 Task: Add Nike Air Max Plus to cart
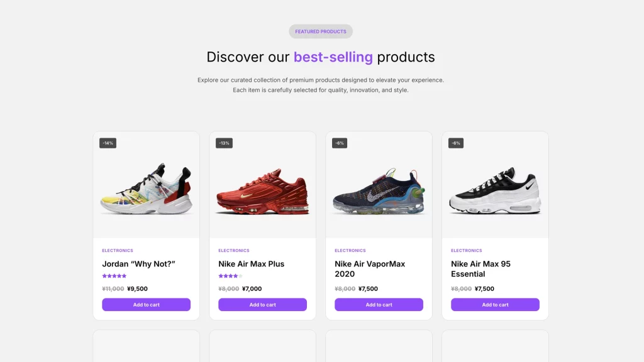tap(262, 305)
